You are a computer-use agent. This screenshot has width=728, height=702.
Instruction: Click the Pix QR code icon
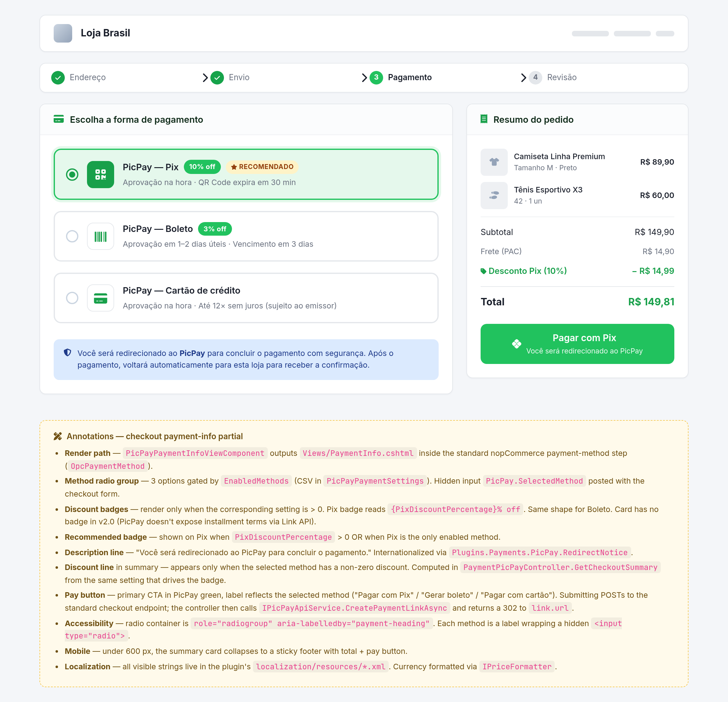[100, 174]
